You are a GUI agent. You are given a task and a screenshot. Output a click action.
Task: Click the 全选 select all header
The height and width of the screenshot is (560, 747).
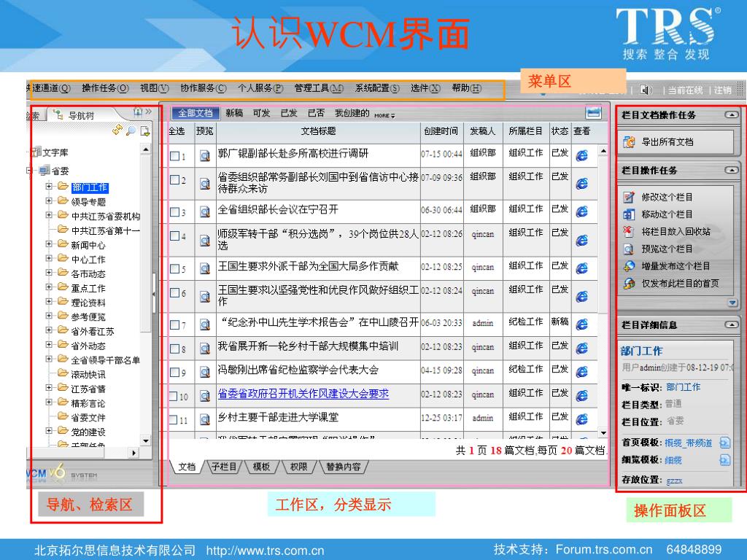point(177,131)
